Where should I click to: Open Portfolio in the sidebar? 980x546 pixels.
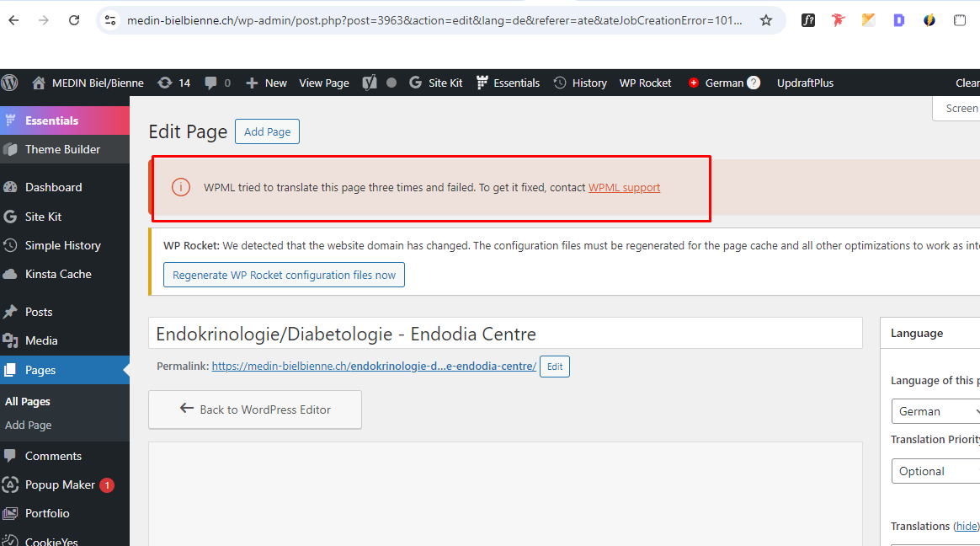click(x=64, y=513)
